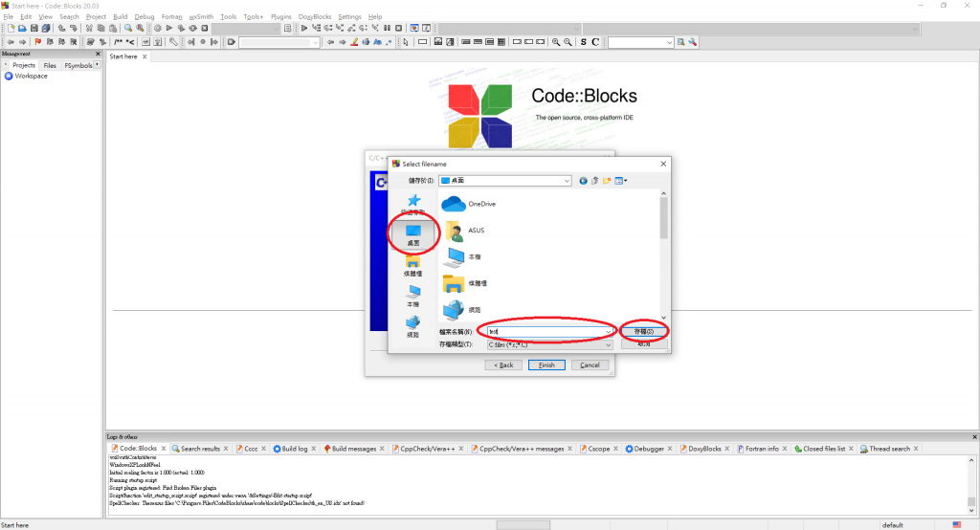Image resolution: width=980 pixels, height=530 pixels.
Task: Open the save location dropdown
Action: click(567, 181)
